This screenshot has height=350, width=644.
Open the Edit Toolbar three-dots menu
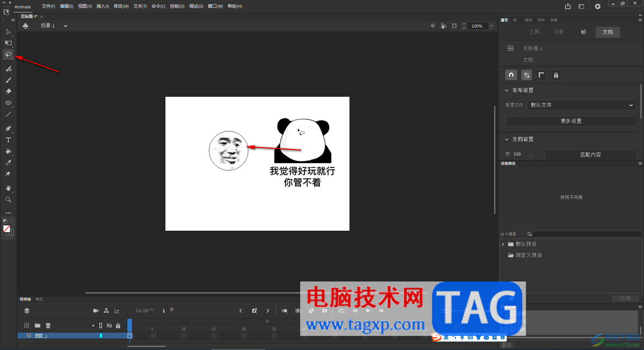tap(8, 213)
